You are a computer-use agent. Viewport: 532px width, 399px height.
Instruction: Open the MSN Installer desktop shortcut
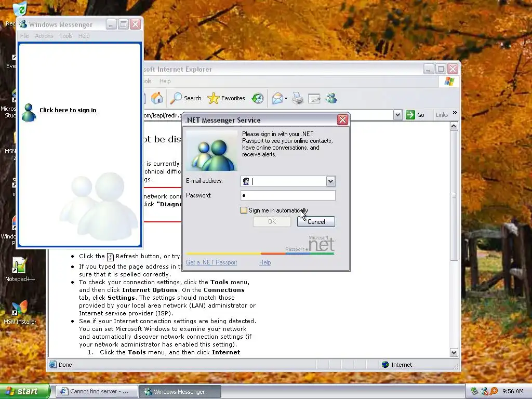pyautogui.click(x=20, y=312)
